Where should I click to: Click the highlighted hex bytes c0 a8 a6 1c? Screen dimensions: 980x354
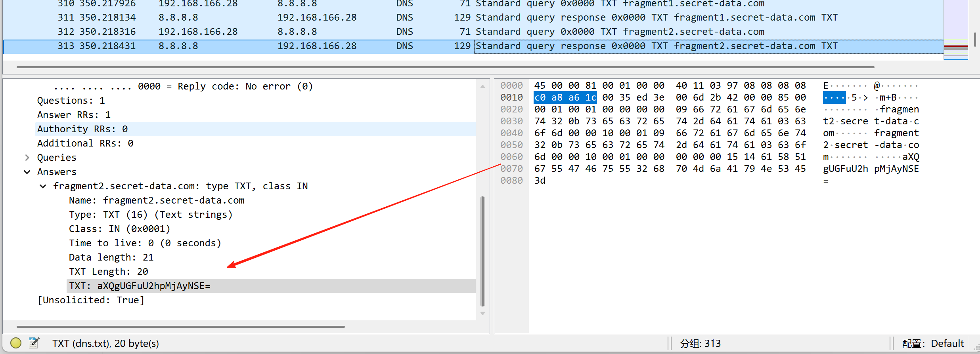[565, 97]
